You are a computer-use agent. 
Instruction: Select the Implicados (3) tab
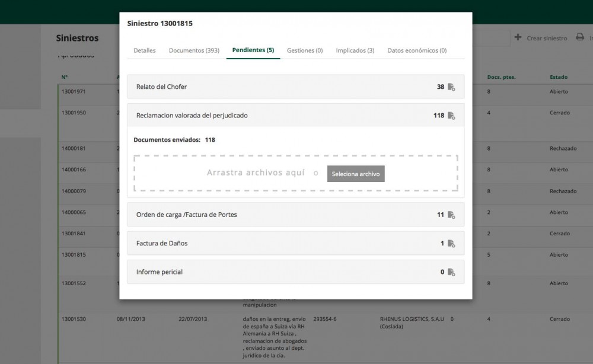(355, 51)
